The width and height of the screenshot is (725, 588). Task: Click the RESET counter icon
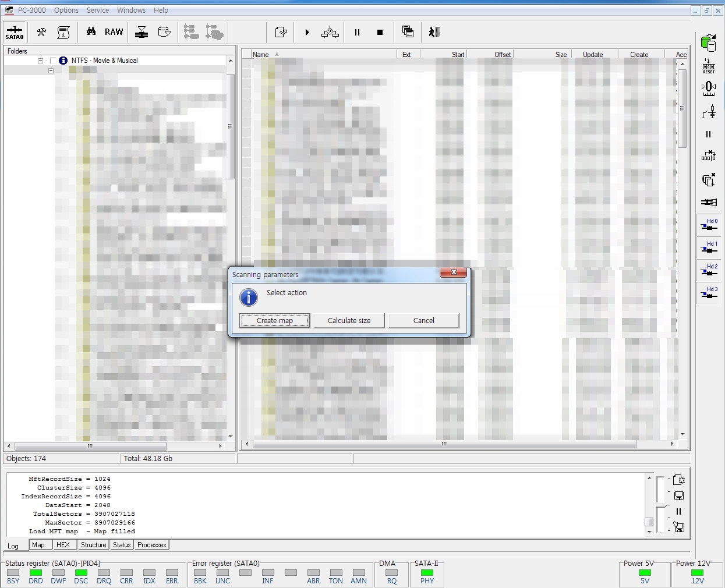(x=709, y=66)
